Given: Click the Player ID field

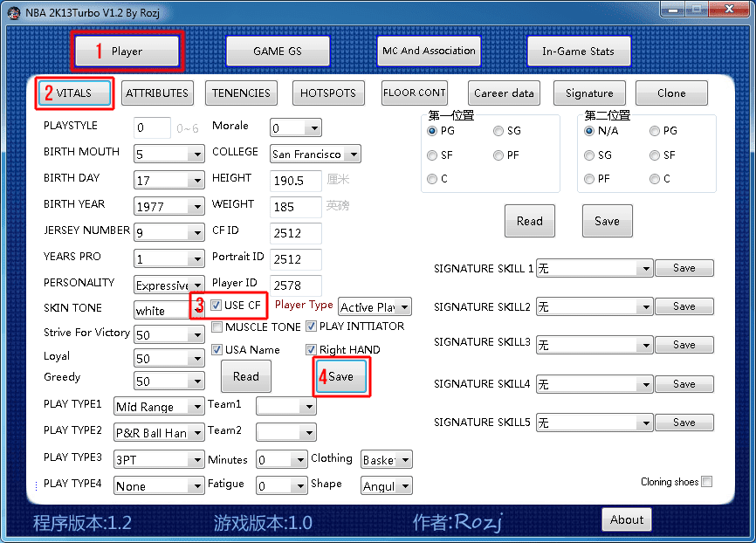Looking at the screenshot, I should (x=296, y=285).
